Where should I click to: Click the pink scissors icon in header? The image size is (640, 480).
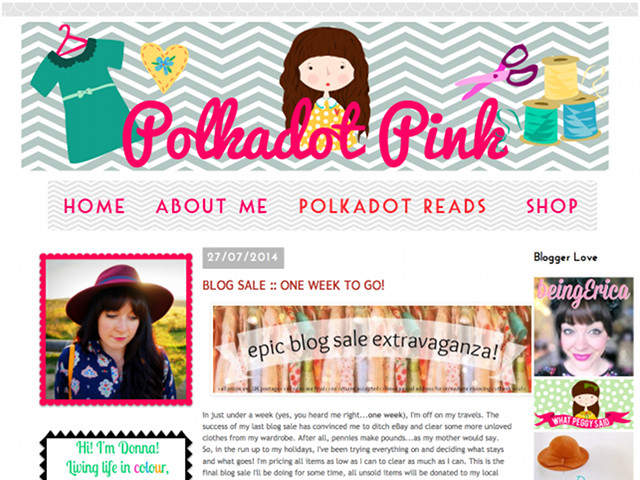click(496, 72)
